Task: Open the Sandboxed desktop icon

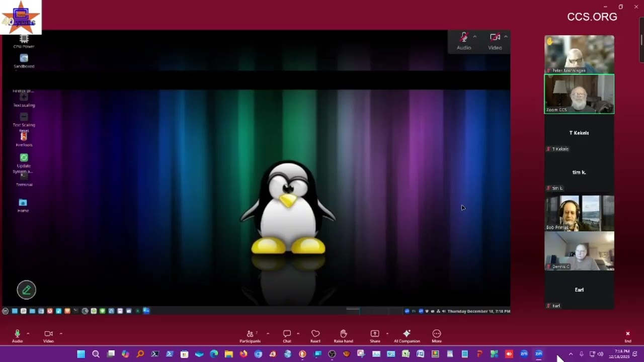Action: tap(24, 61)
